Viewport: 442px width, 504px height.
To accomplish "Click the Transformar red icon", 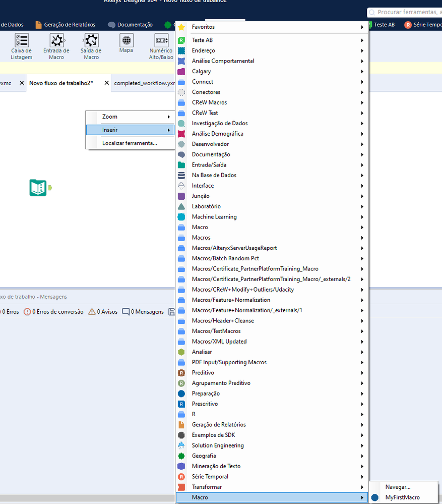I will [181, 487].
